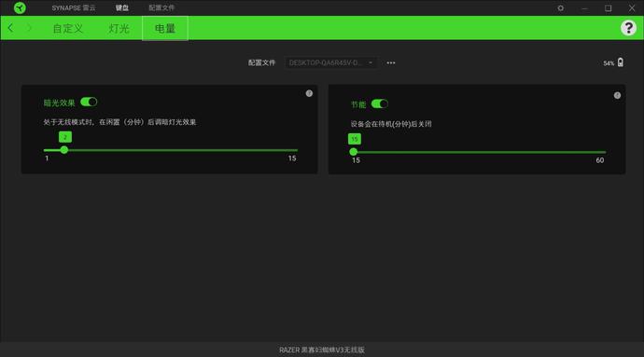Show info tooltip for 节能 panel
This screenshot has width=644, height=357.
click(617, 96)
